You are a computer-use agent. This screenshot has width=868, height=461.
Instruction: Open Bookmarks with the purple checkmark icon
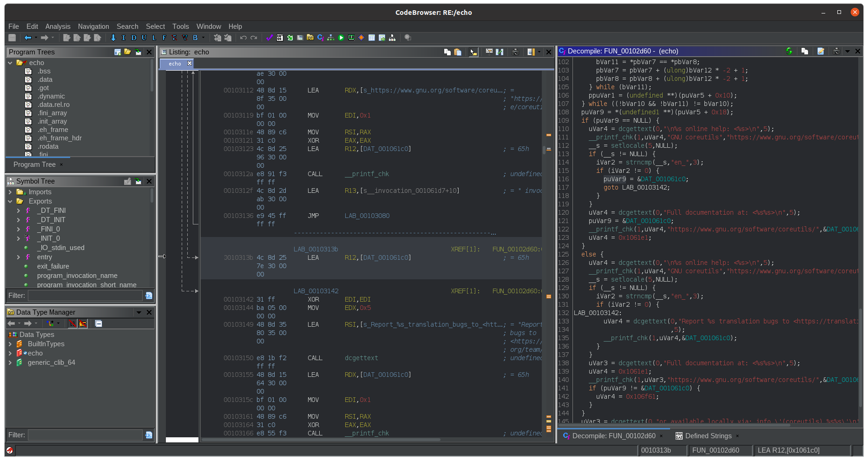pos(270,38)
